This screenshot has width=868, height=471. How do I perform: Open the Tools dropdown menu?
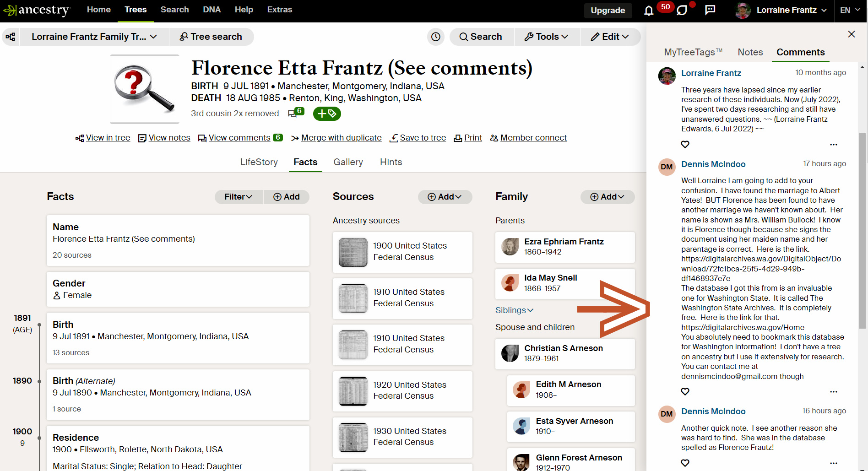coord(547,37)
